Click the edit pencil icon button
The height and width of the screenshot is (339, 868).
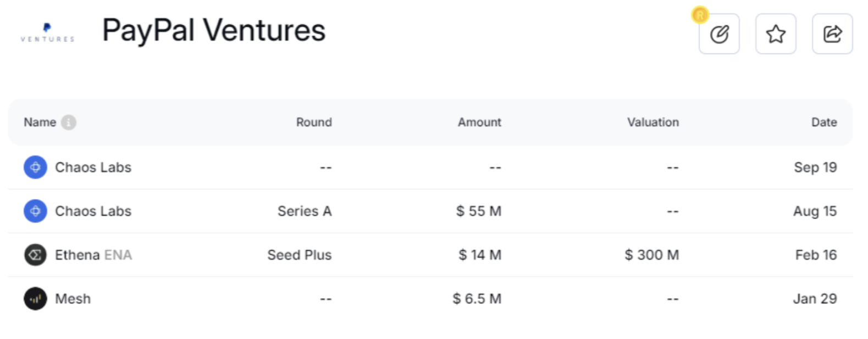pos(719,34)
